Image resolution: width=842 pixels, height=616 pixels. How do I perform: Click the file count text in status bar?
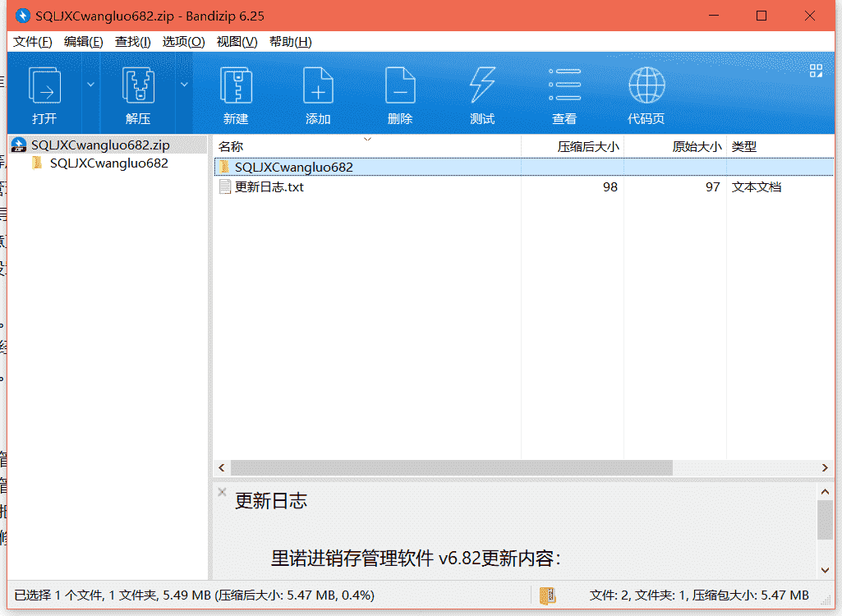[x=698, y=595]
